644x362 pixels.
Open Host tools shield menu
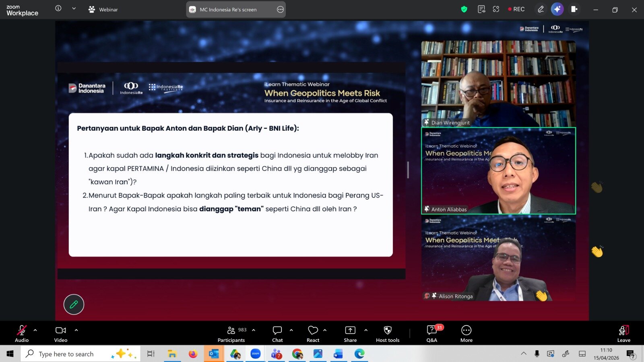pyautogui.click(x=388, y=333)
